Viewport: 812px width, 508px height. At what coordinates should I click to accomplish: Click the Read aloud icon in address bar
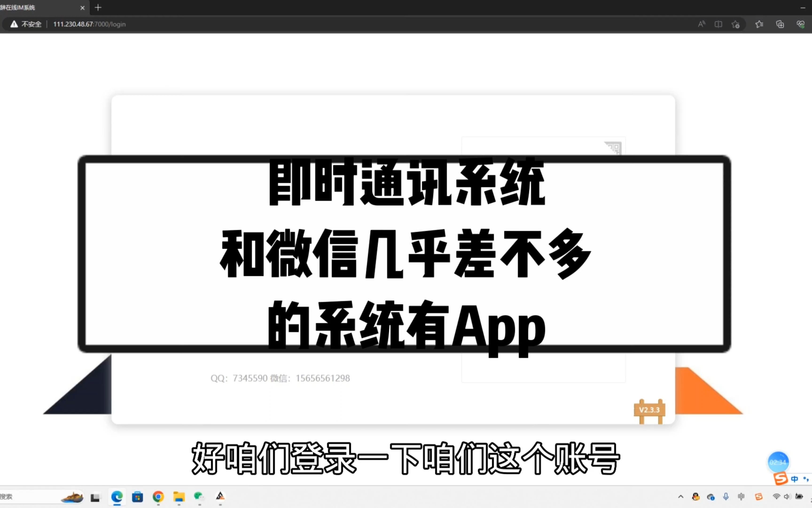[x=701, y=24]
